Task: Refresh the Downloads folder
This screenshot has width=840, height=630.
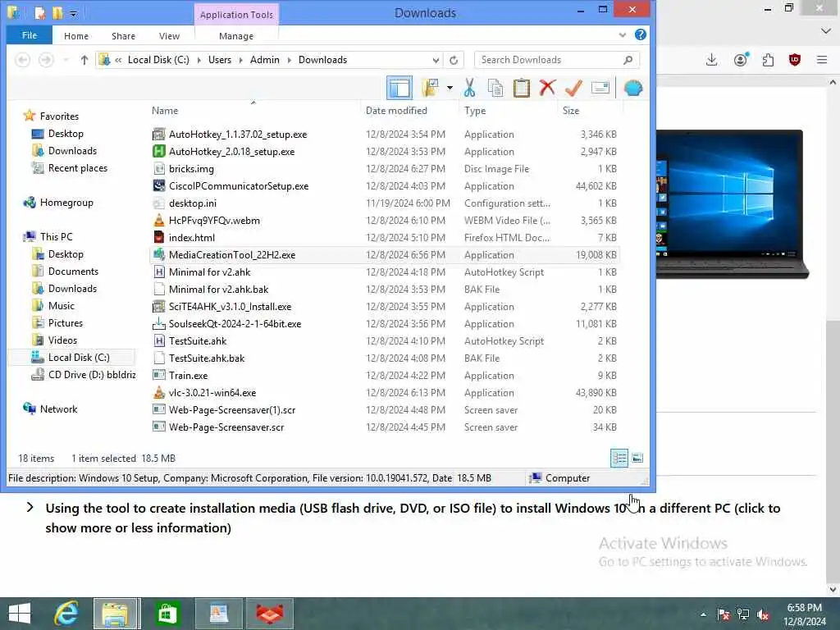Action: tap(454, 60)
